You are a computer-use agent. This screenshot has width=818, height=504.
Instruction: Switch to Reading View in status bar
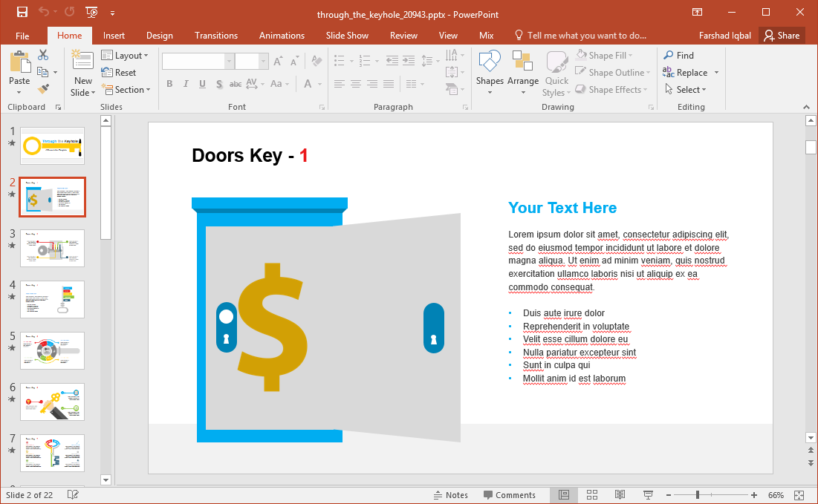click(x=620, y=495)
